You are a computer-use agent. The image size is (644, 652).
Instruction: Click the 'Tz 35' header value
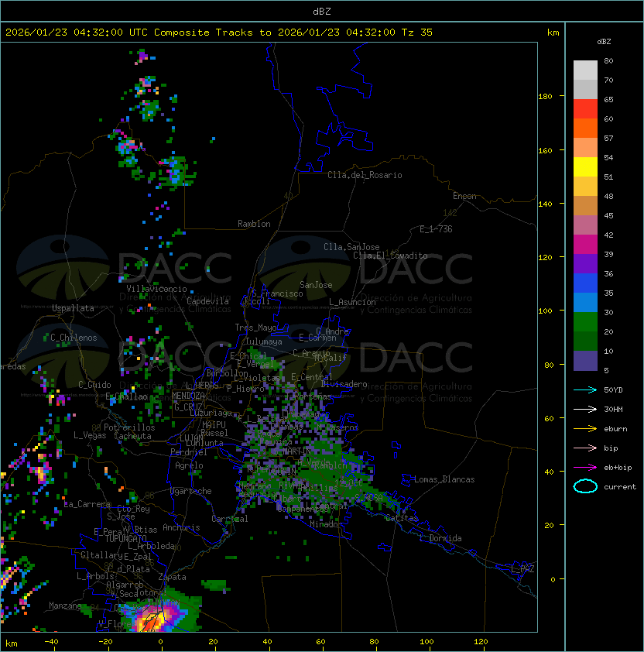tap(417, 33)
